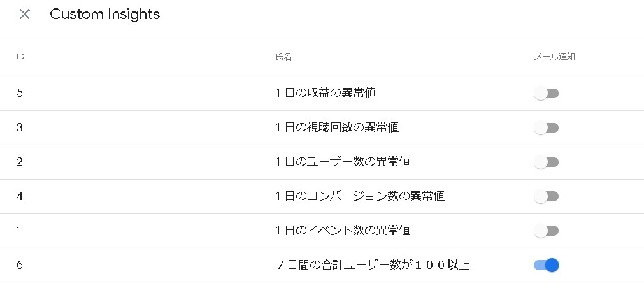Open the 1日の収益の異常値 insight
This screenshot has height=295, width=644.
326,93
